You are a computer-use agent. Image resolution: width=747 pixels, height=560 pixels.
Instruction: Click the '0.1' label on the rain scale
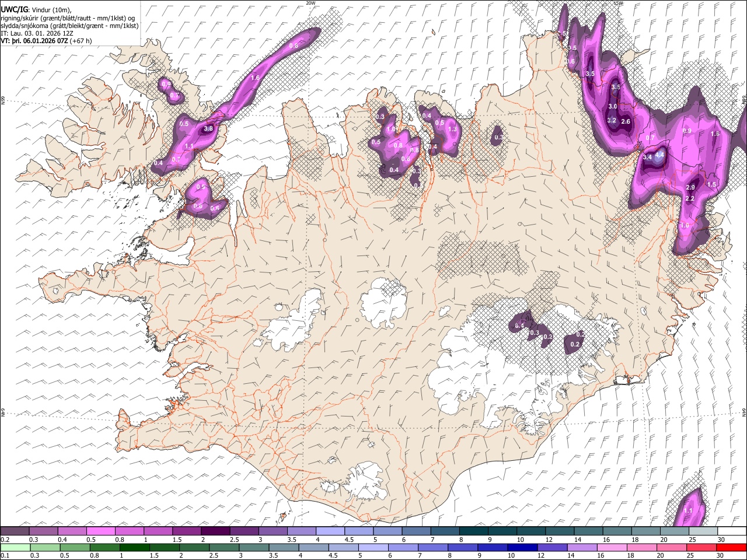click(5, 556)
